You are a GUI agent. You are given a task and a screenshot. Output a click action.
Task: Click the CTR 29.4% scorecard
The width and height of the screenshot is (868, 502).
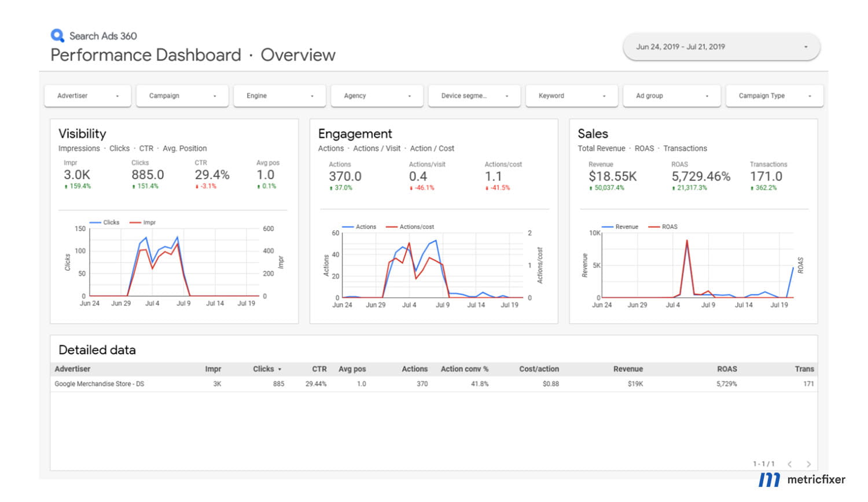212,175
